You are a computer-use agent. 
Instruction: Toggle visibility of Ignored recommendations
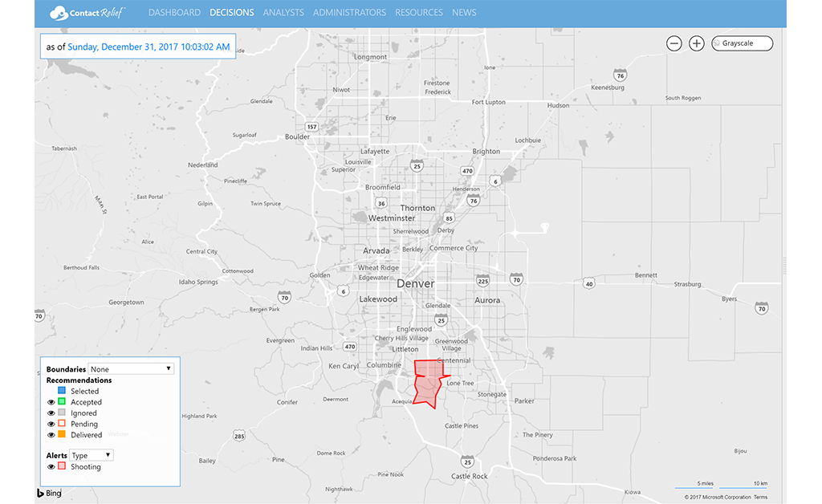click(51, 413)
